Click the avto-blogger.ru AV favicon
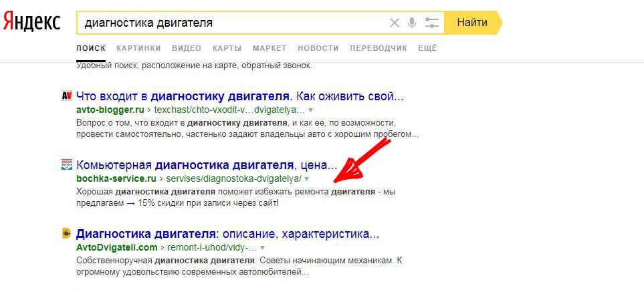This screenshot has width=644, height=290. pos(66,96)
